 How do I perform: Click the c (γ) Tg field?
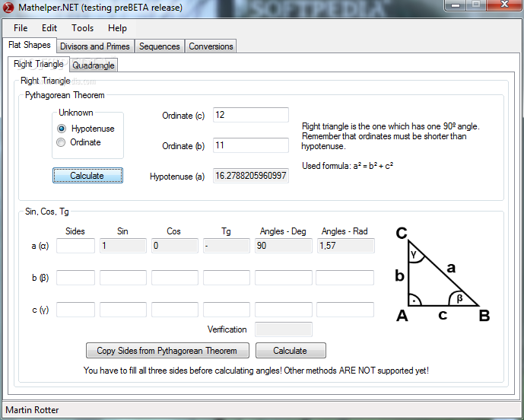tap(227, 310)
